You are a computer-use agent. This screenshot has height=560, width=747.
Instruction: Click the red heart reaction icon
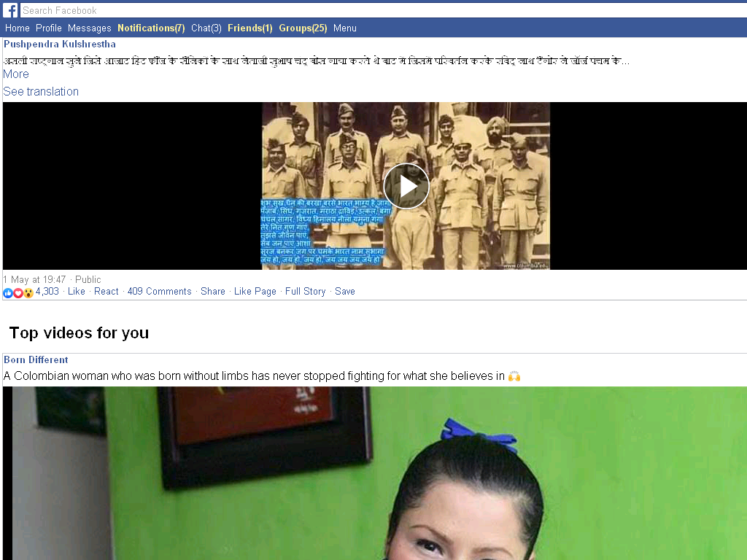pyautogui.click(x=18, y=293)
